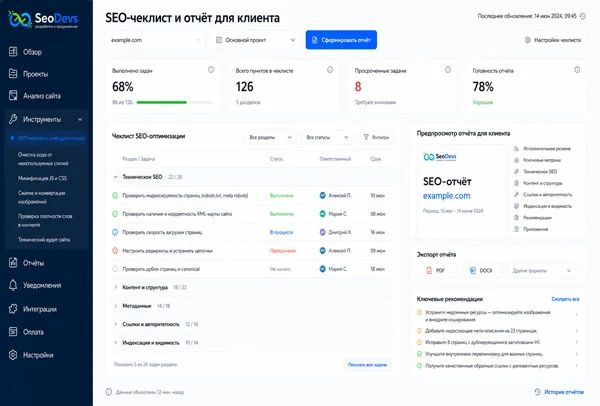Open recommendation about внутреннюю перелинковку
Viewport: 600px width, 406px height.
(497, 354)
